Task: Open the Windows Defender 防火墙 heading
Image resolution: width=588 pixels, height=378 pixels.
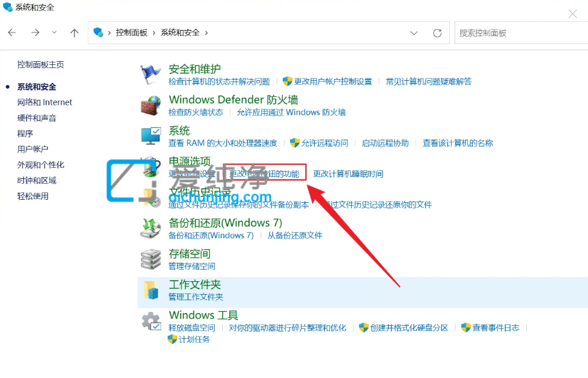Action: click(x=233, y=100)
